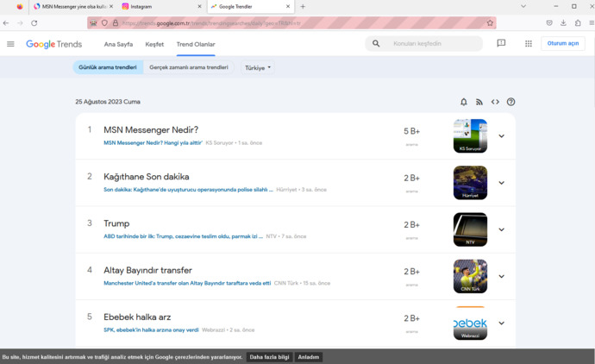Open MSN Messenger Nedir? Hangi yıla aittir article
Viewport: 595px width, 364px height.
point(153,142)
